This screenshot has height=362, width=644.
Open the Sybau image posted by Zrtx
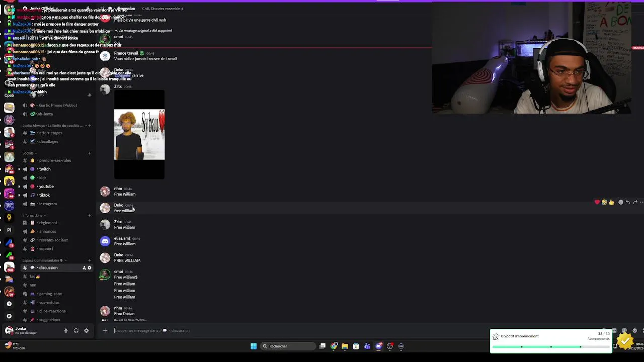point(139,135)
